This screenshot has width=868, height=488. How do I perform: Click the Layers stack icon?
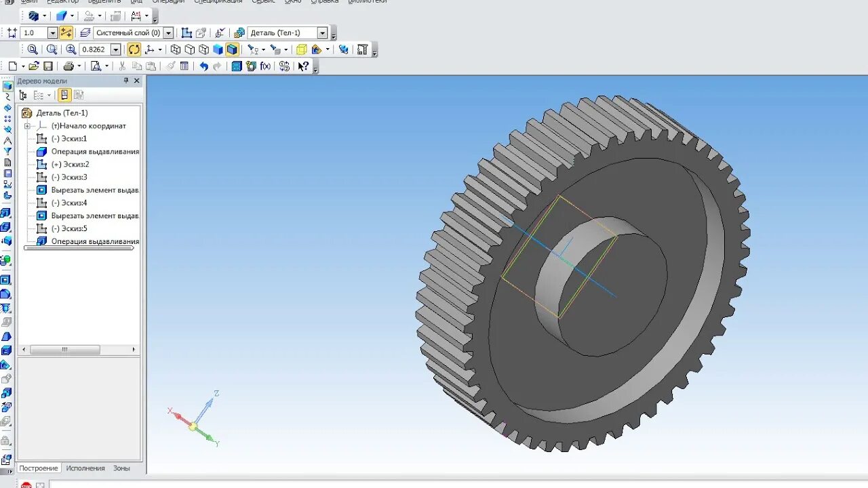85,33
